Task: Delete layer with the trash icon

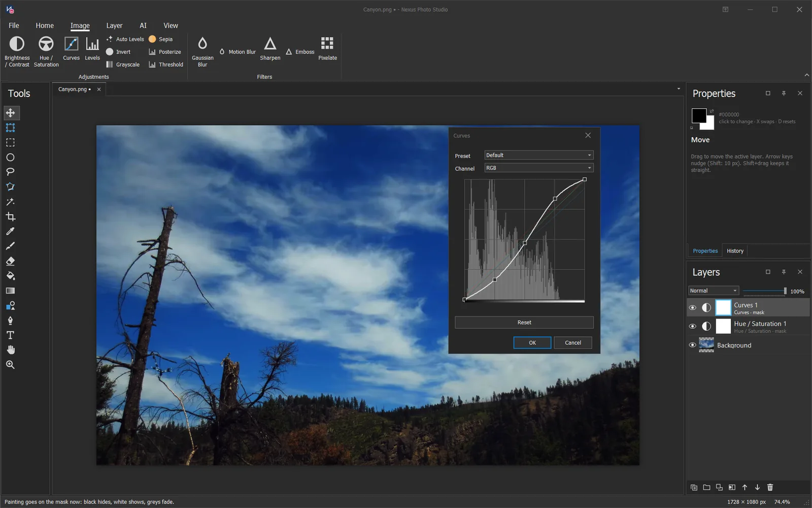Action: (x=770, y=487)
